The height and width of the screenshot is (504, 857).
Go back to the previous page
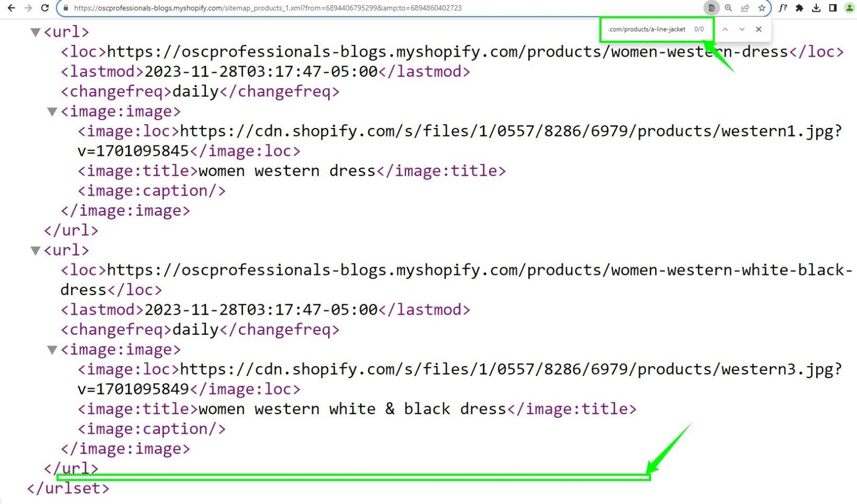(x=11, y=8)
